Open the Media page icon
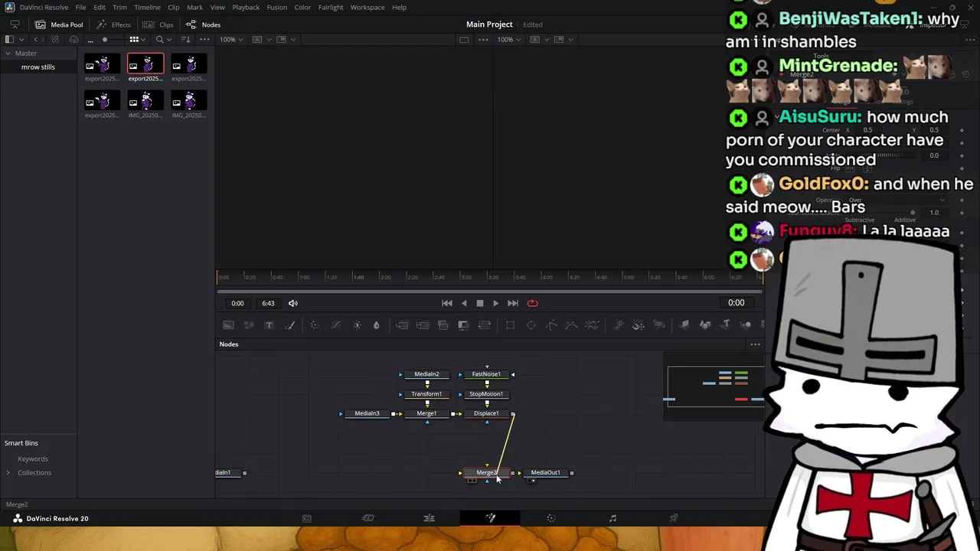 [306, 519]
